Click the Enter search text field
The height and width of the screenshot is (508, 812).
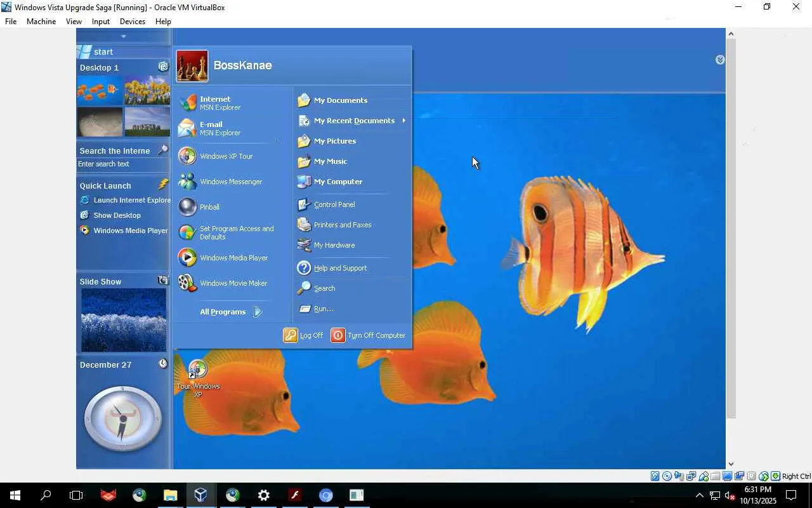pyautogui.click(x=123, y=164)
